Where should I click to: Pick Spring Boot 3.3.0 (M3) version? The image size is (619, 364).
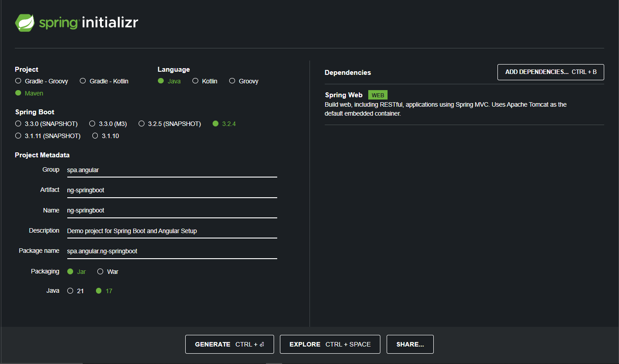(92, 124)
